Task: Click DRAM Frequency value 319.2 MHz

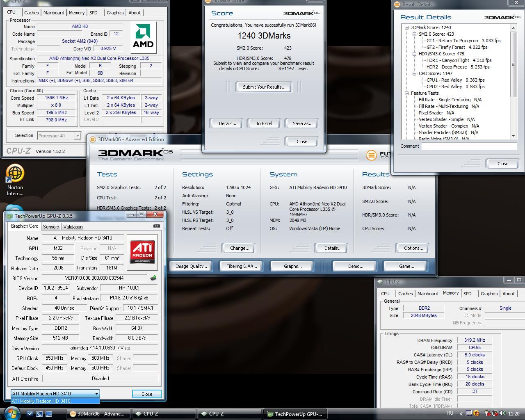Action: (475, 340)
